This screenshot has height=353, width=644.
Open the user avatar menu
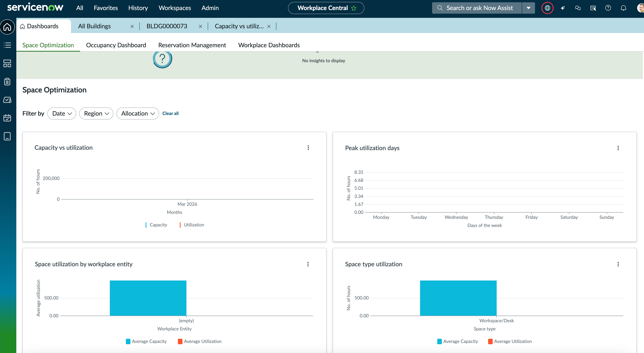(x=641, y=8)
